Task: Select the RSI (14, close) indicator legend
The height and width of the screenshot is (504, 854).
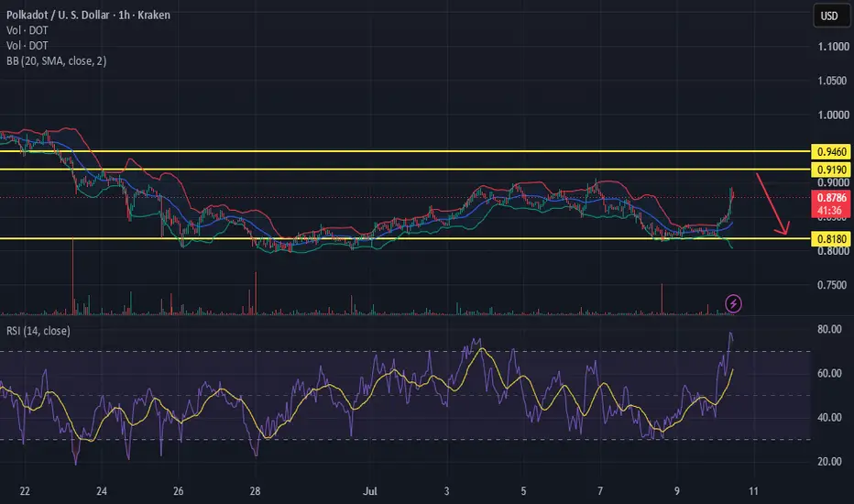Action: click(38, 331)
